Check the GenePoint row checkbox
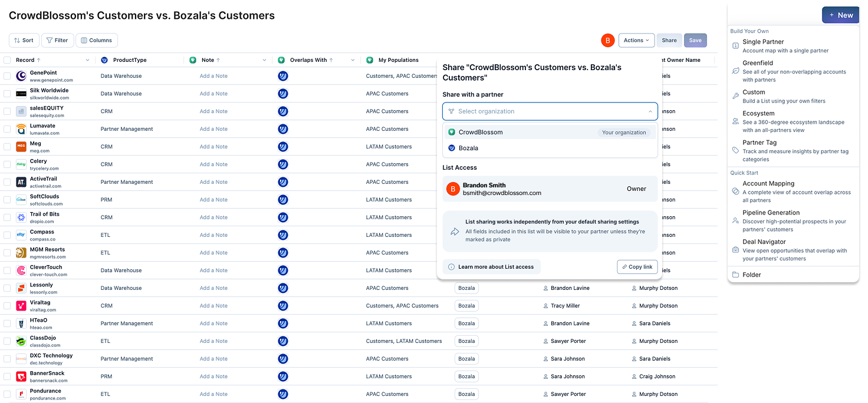868x403 pixels. point(7,76)
